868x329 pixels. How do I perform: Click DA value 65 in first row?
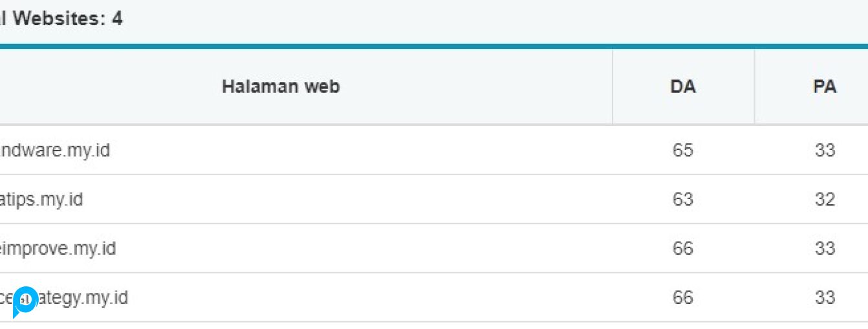pos(683,151)
